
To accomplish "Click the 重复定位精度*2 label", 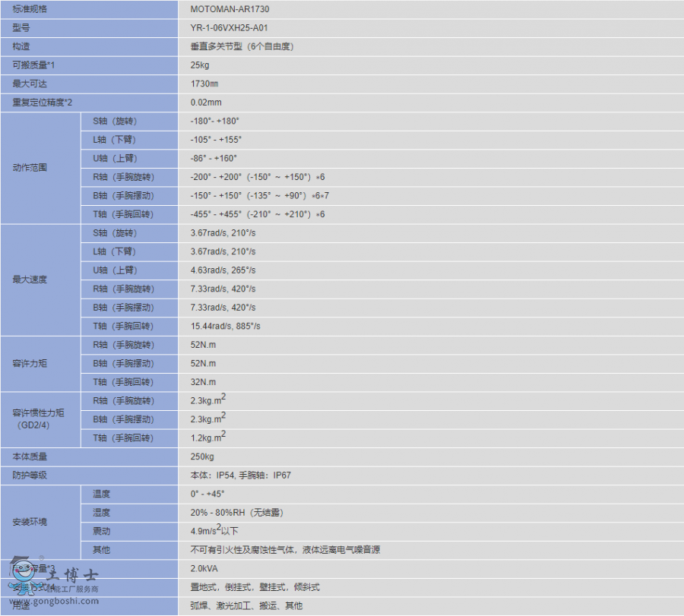I will pyautogui.click(x=43, y=103).
